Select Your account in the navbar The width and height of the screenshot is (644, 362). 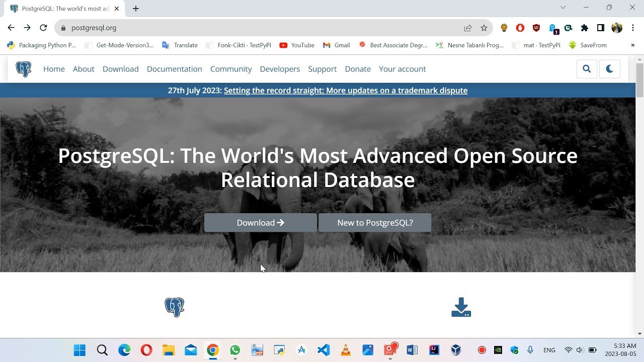coord(403,69)
